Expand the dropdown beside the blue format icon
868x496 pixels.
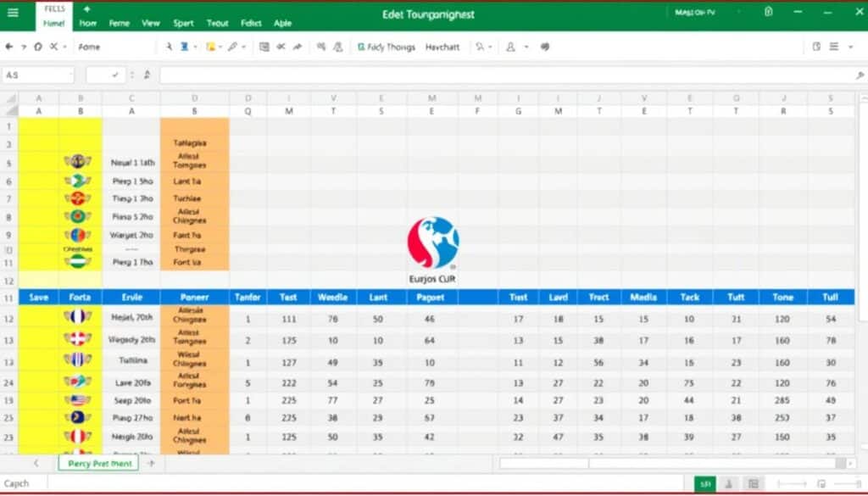[195, 47]
